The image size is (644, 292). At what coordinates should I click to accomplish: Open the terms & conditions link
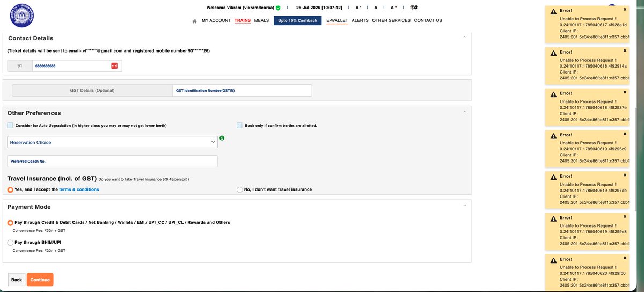79,189
